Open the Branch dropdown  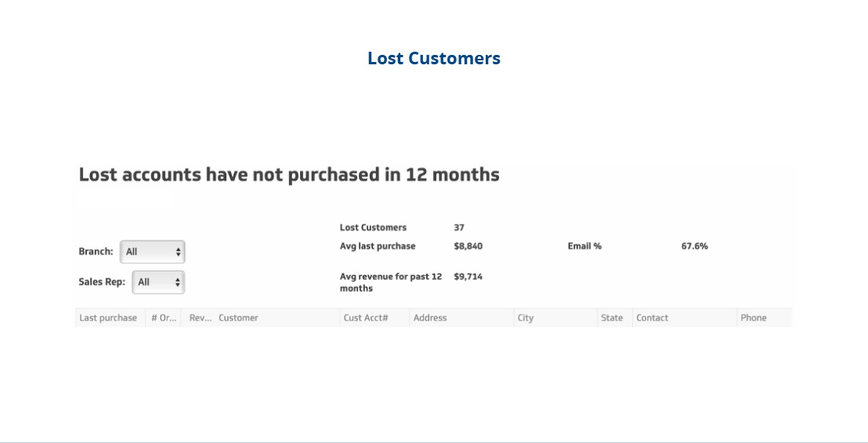[152, 252]
